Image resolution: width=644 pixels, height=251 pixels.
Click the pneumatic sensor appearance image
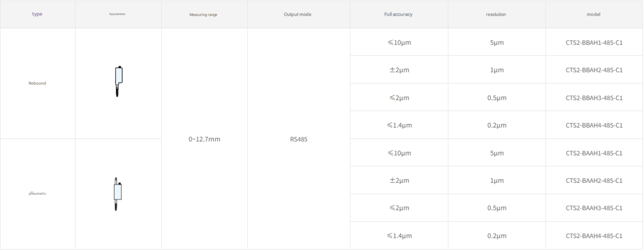[x=117, y=193]
